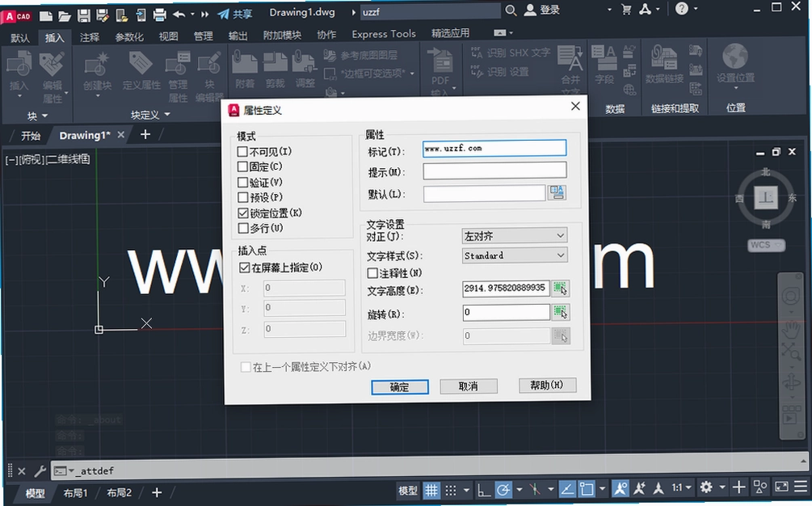
Task: Uncheck Specify on-screen (在屏幕上指定) checkbox
Action: coord(245,268)
